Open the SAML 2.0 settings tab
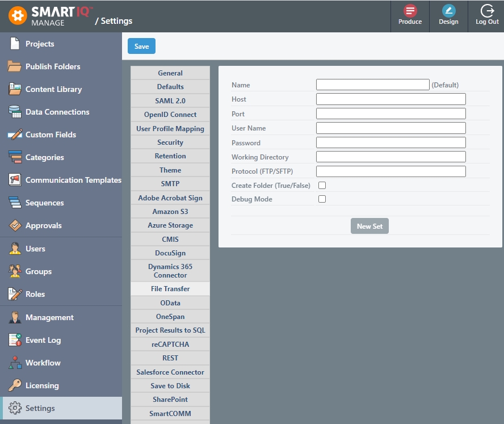504x424 pixels. pos(170,100)
